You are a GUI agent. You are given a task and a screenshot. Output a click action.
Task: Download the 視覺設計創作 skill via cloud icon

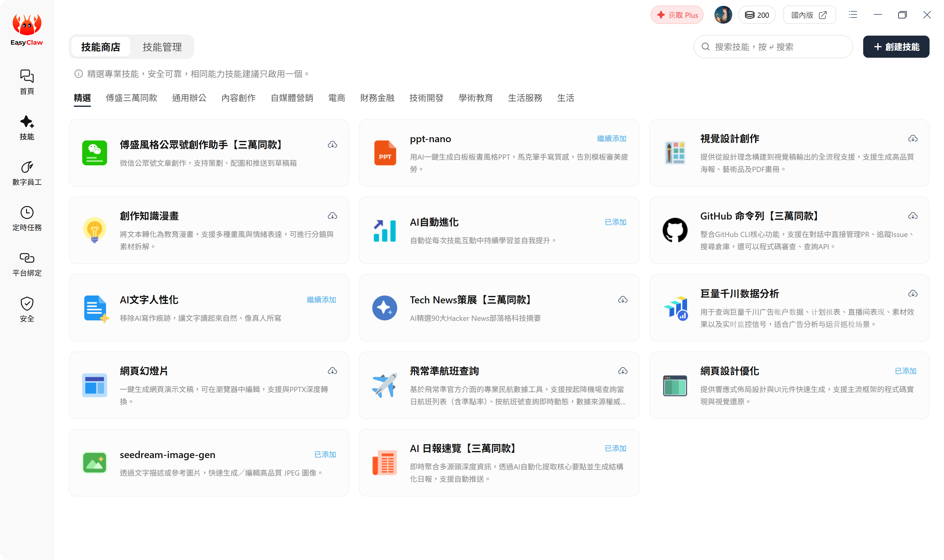tap(913, 138)
